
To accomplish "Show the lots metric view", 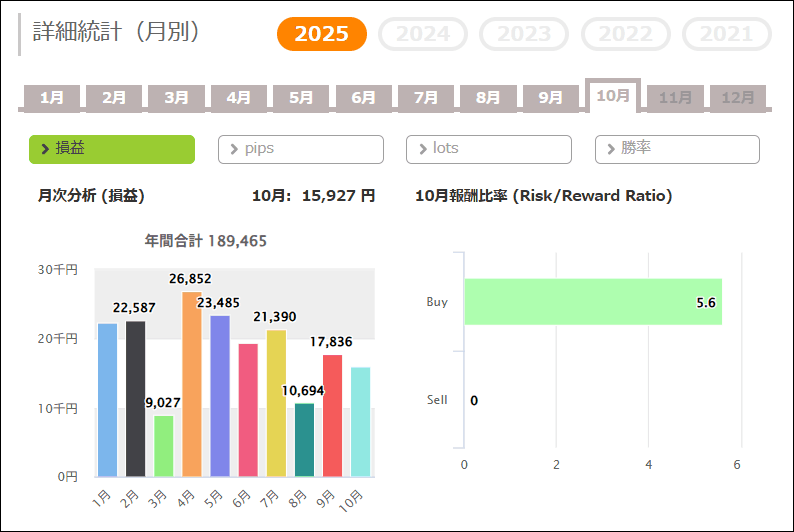I will coord(488,149).
